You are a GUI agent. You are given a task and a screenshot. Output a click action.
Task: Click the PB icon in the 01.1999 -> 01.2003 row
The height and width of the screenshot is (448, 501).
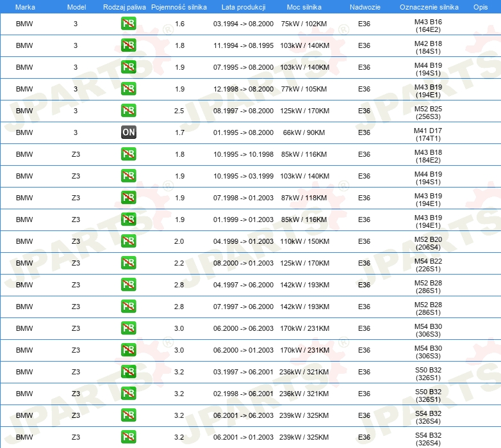(x=128, y=220)
